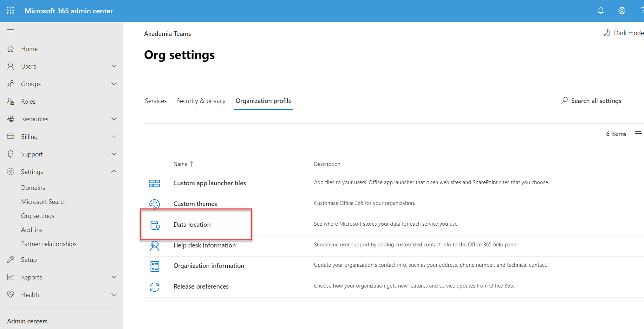This screenshot has height=329, width=644.
Task: Open list view options icon beside 6 items
Action: [639, 134]
